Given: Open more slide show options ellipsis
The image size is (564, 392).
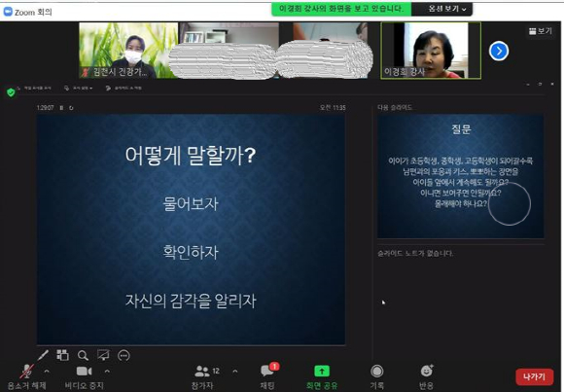Looking at the screenshot, I should click(123, 356).
